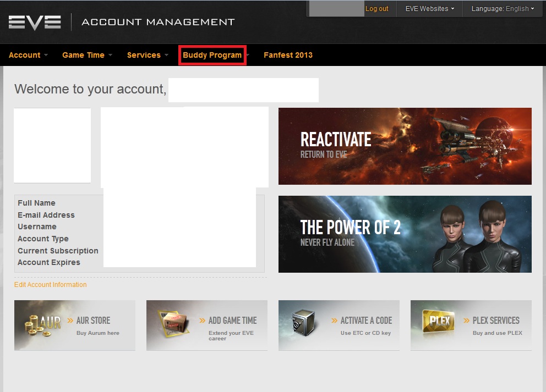Expand the Services menu arrow
The image size is (546, 392).
(166, 55)
